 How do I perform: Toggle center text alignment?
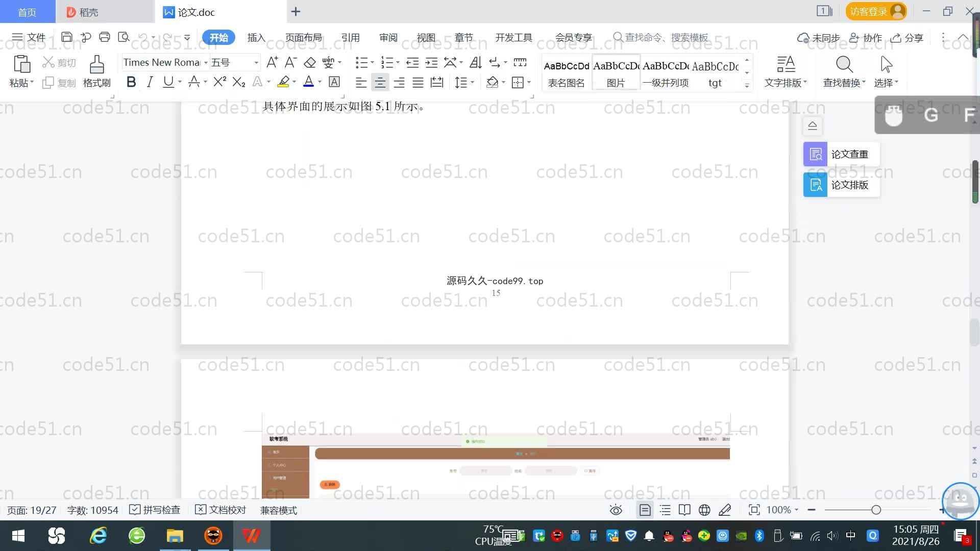coord(380,82)
